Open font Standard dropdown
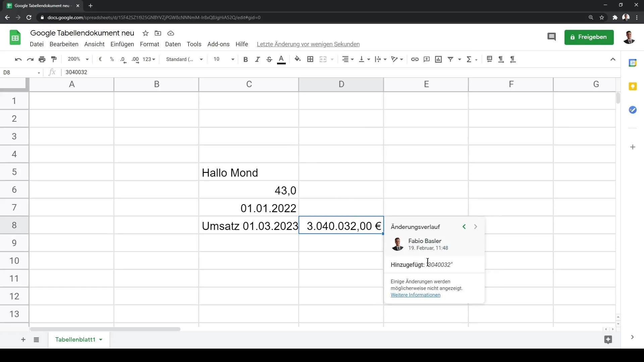Screen dimensions: 644x362 pos(184,59)
